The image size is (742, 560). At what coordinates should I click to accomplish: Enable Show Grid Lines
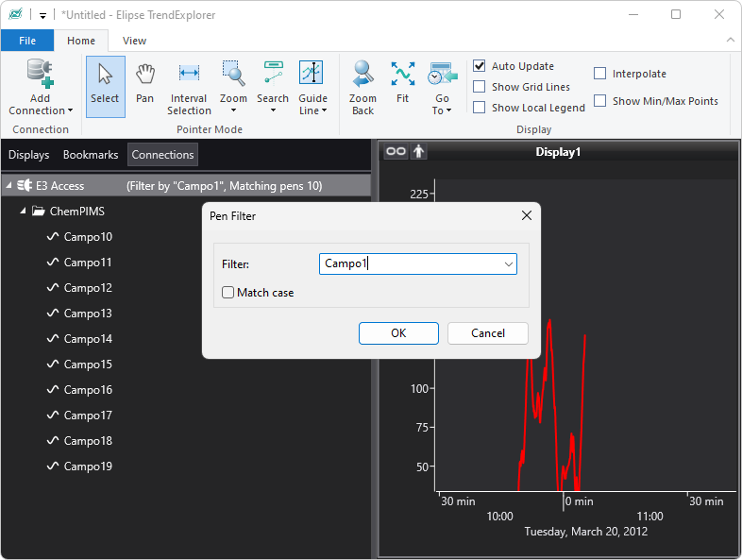(x=480, y=87)
